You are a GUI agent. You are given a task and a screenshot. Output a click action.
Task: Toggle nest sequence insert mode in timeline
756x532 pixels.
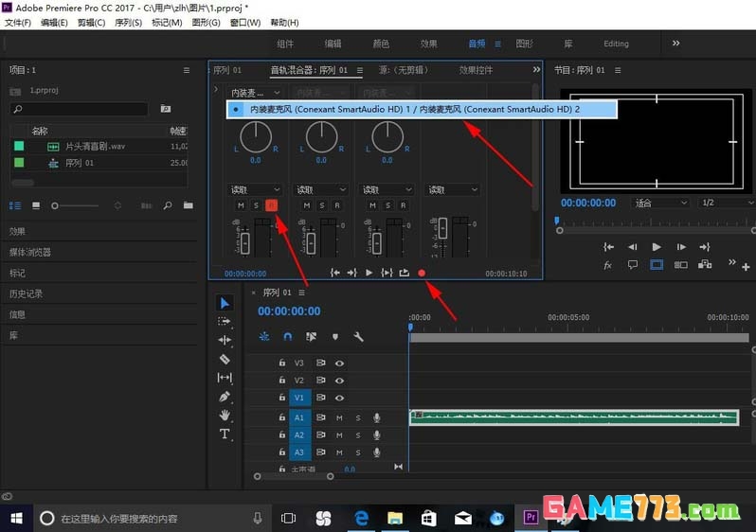264,336
